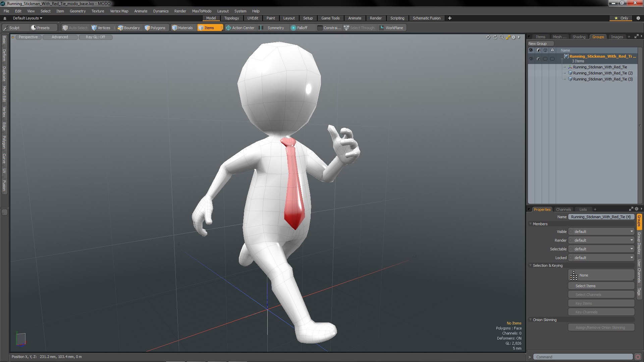This screenshot has height=362, width=644.
Task: Toggle visibility eye for the Running_Stickman group
Action: click(x=531, y=59)
